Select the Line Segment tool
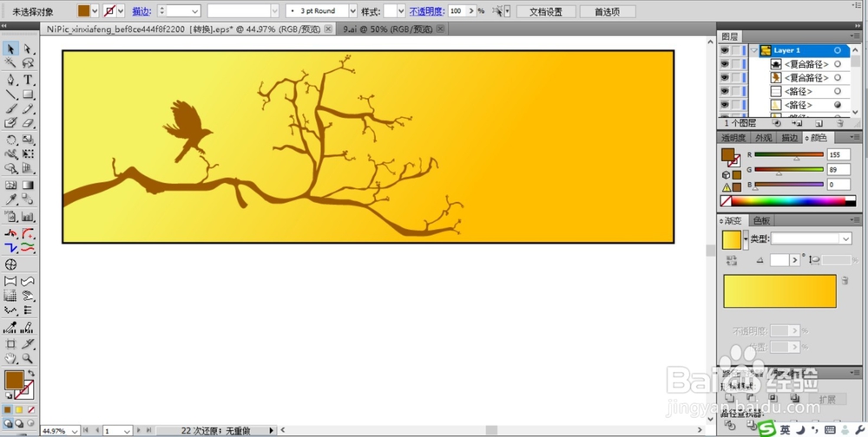Screen dimensions: 868x437 [10, 95]
